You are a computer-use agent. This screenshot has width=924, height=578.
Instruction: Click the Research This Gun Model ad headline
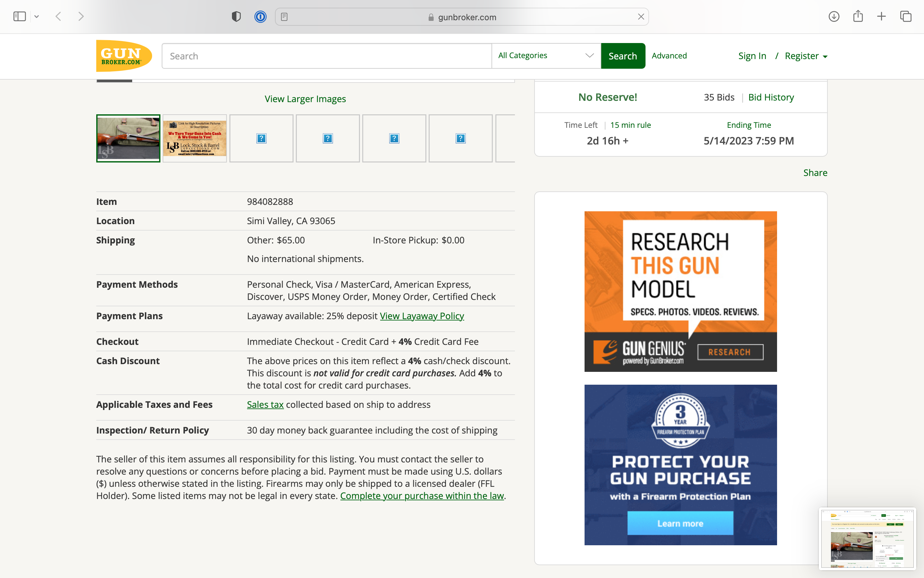[x=680, y=265]
